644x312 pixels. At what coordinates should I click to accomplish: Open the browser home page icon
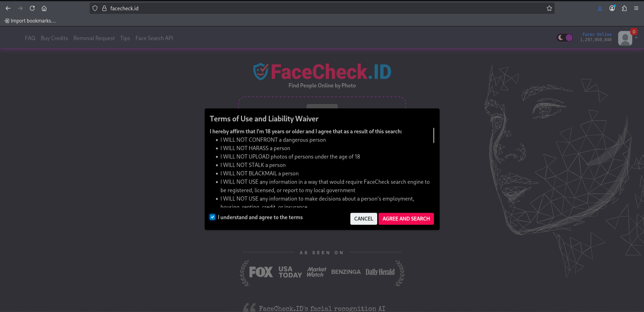[44, 8]
